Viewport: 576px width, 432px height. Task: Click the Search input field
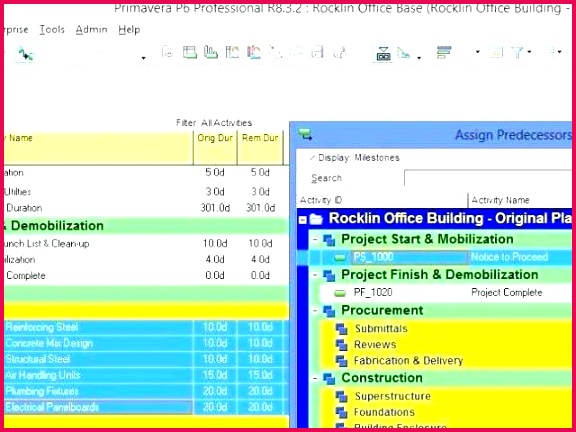pos(488,178)
